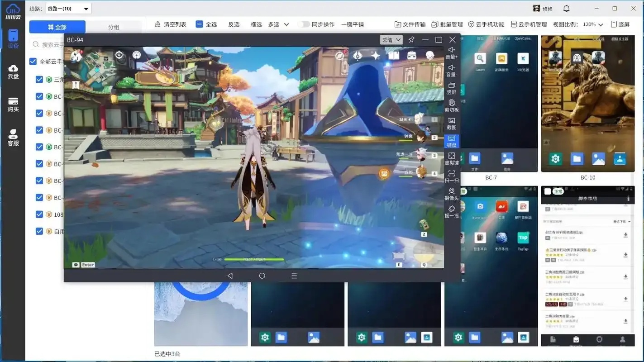Click the 框选 box-select button
The image size is (644, 362).
256,24
